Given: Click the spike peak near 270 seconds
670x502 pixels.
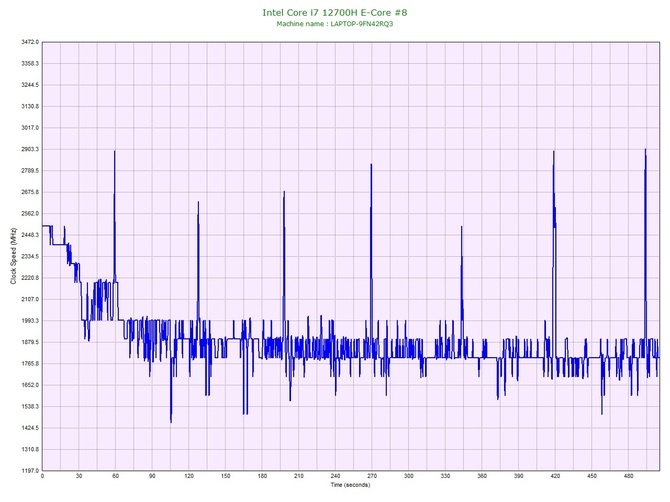Looking at the screenshot, I should [371, 165].
